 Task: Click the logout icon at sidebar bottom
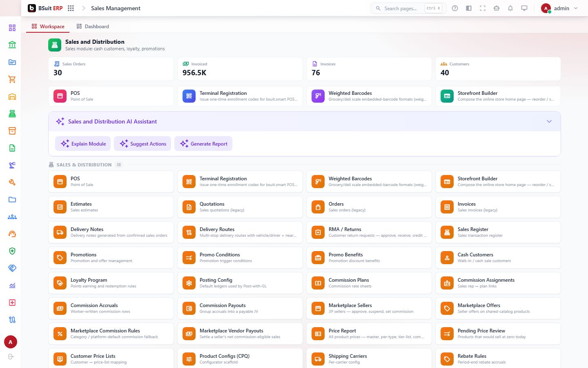(11, 357)
